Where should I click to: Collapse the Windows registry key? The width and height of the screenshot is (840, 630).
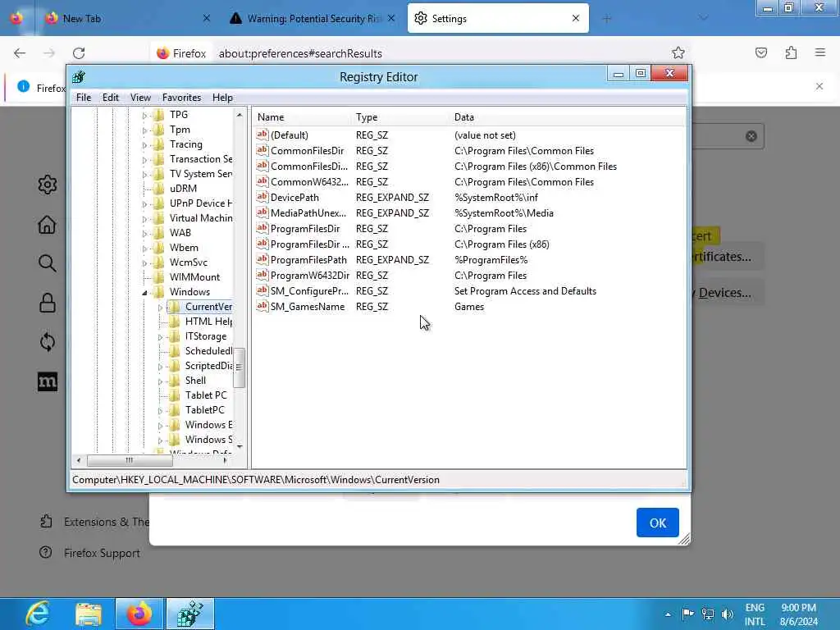pos(144,293)
